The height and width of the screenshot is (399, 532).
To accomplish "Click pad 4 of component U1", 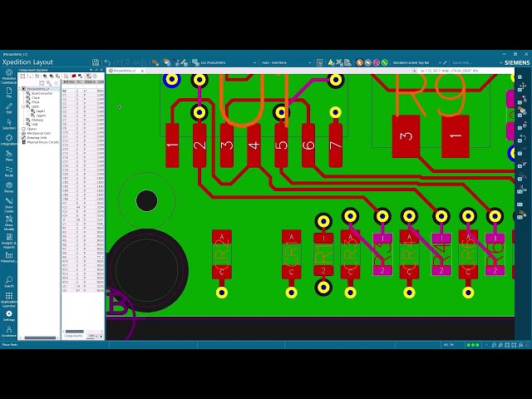I will point(254,145).
